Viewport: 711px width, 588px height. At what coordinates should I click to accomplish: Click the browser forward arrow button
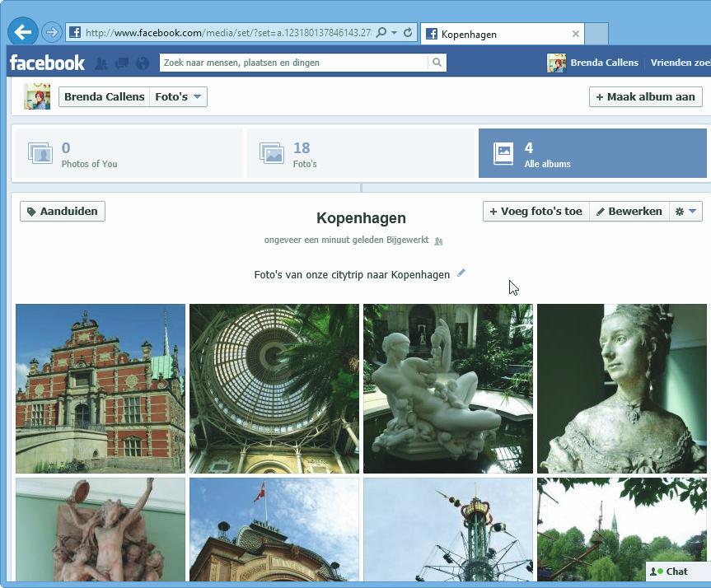coord(52,33)
